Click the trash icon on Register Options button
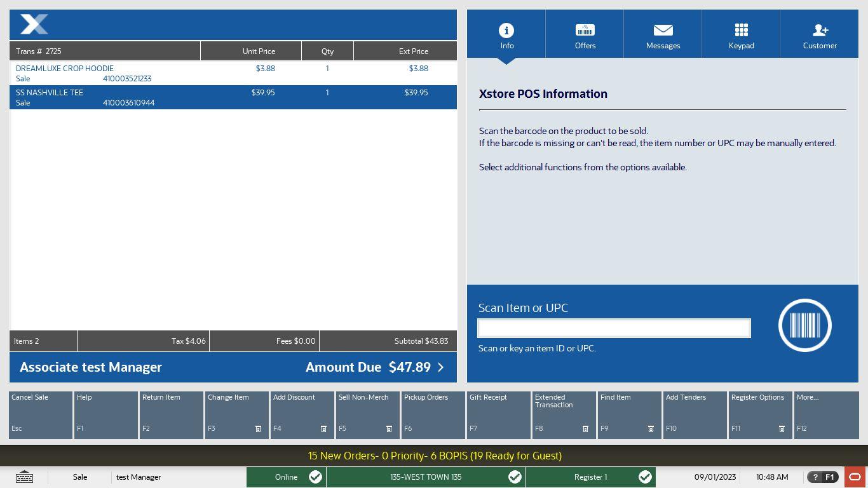The height and width of the screenshot is (488, 868). [782, 429]
